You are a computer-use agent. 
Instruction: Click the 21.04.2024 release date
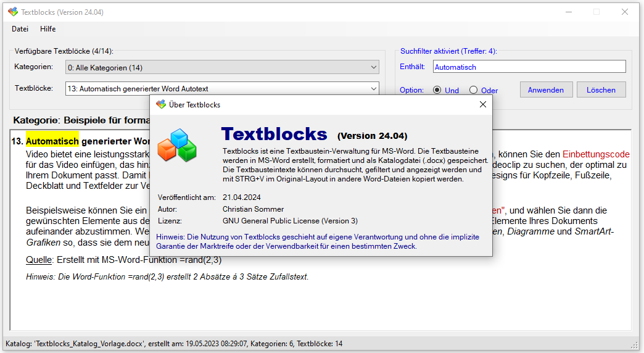pos(242,197)
